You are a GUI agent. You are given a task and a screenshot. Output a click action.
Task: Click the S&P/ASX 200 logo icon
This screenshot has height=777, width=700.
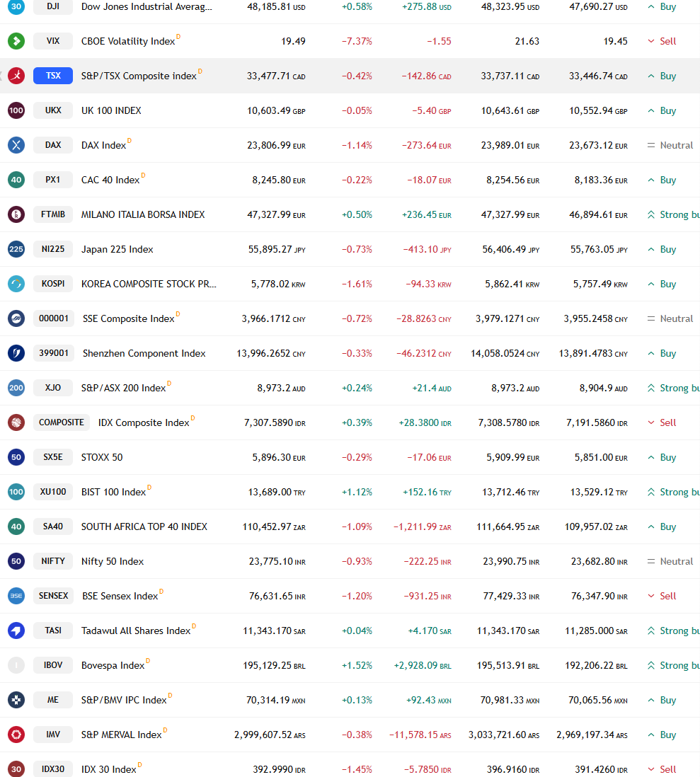click(x=16, y=388)
